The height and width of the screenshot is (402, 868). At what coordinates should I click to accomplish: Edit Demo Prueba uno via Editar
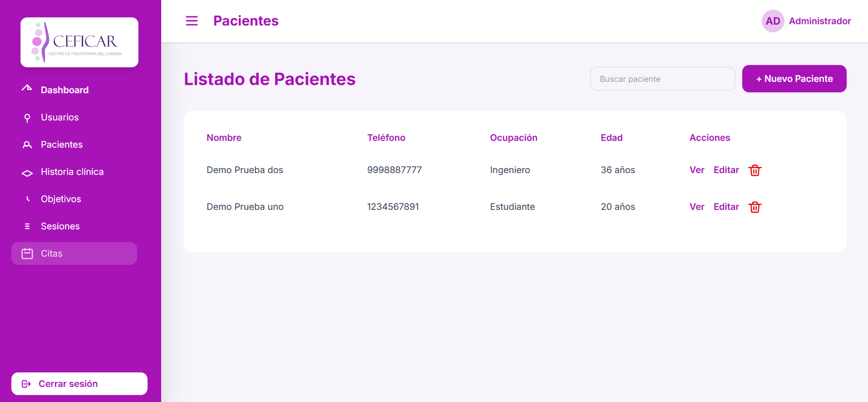pos(726,207)
